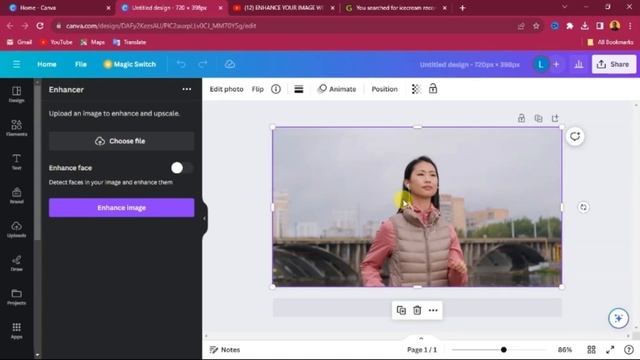
Task: Open the Canva hamburger main menu
Action: pyautogui.click(x=16, y=64)
